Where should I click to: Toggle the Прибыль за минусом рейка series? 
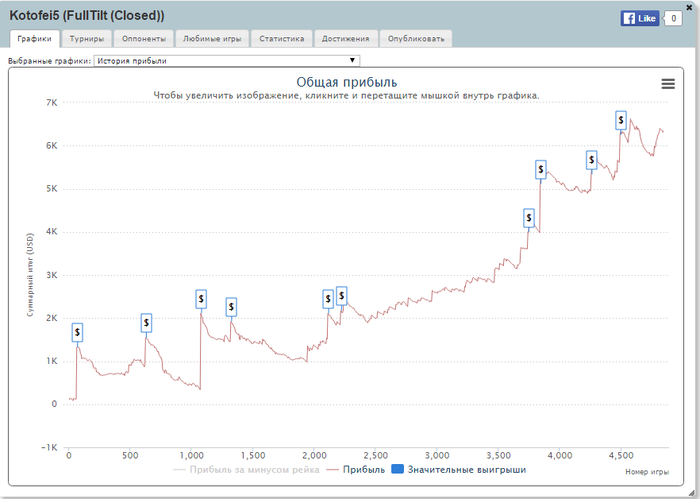click(246, 470)
